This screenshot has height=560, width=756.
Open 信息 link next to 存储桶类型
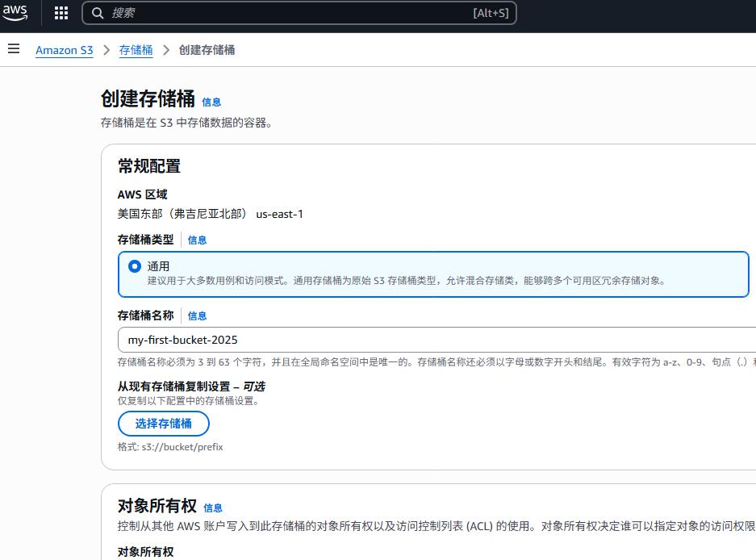[197, 240]
